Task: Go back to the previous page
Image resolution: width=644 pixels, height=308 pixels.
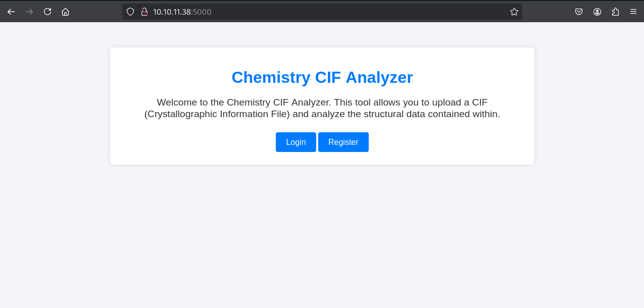Action: point(11,12)
